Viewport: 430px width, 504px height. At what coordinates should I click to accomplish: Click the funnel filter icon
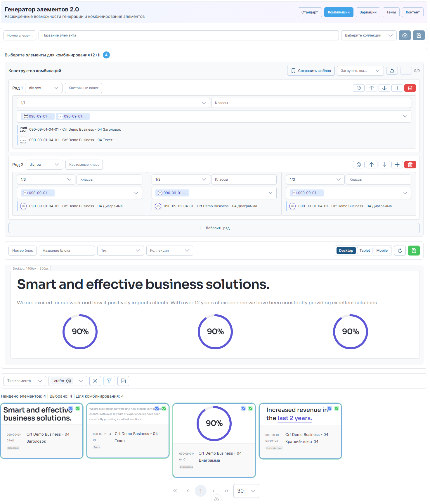click(x=109, y=381)
